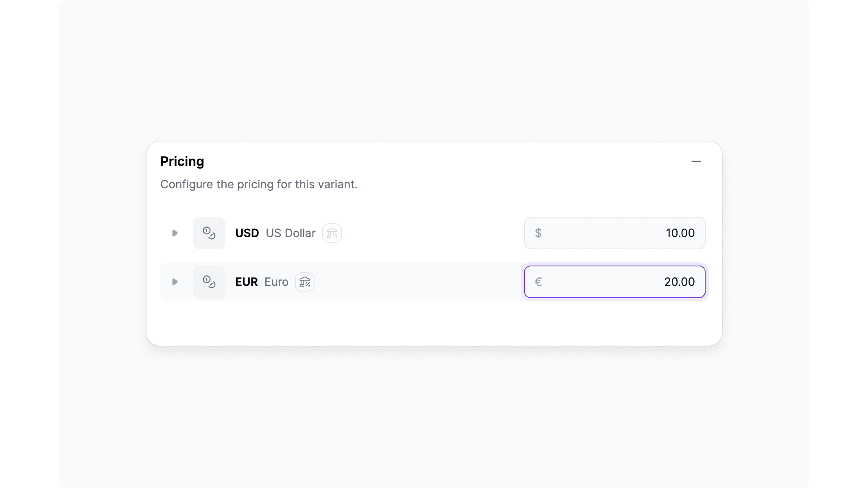Click the dollar sign in the USD price field

[x=538, y=233]
